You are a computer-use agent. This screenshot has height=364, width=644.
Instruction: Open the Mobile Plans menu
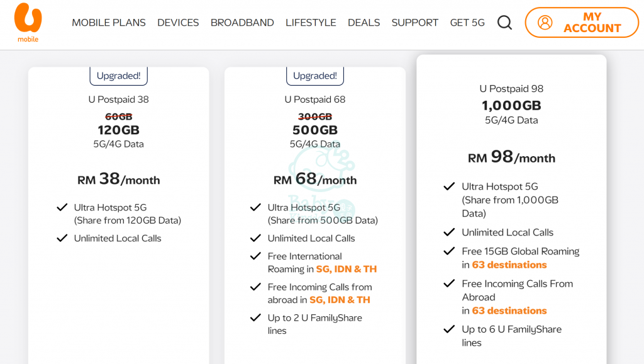(109, 23)
